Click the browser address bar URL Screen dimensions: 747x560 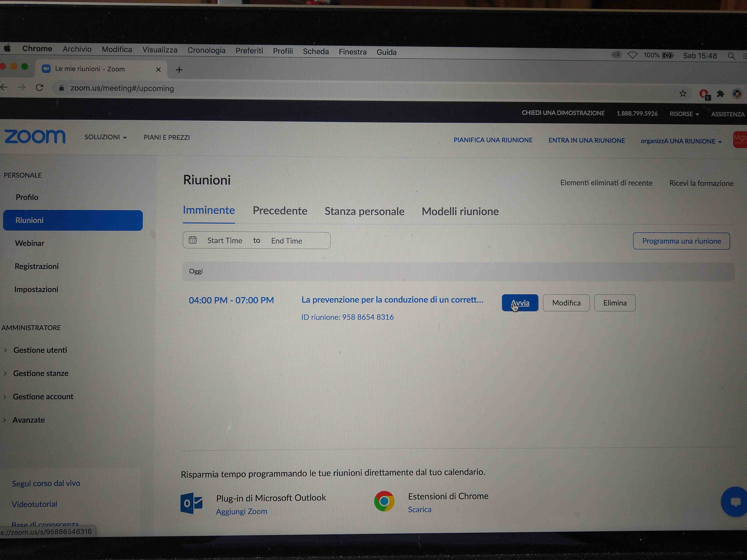[122, 88]
